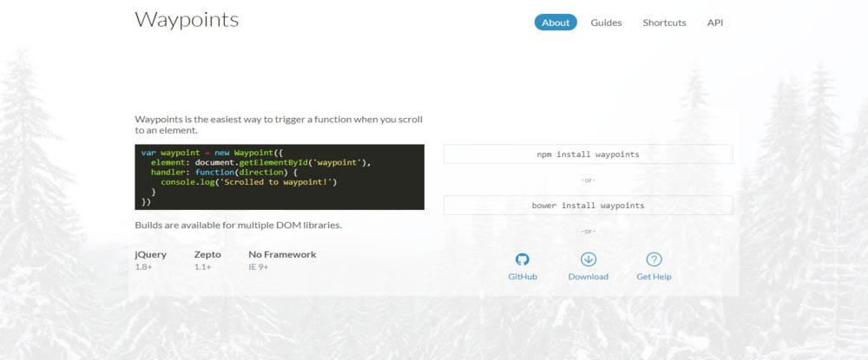The width and height of the screenshot is (868, 360).
Task: Click the Get Help question mark icon
Action: 654,259
